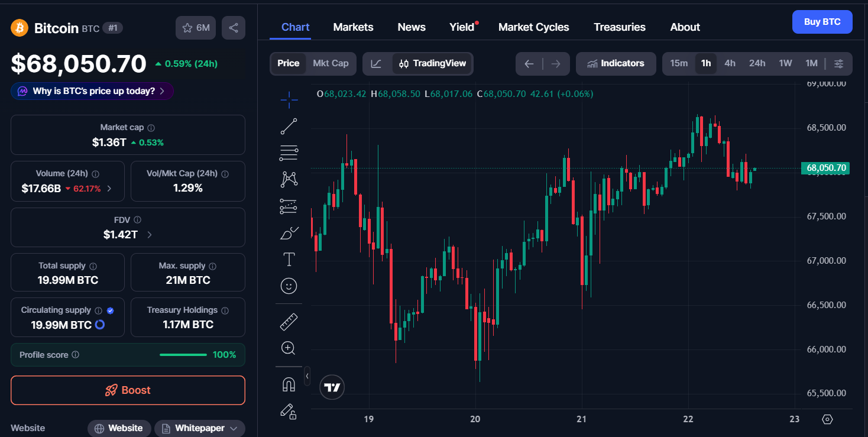
Task: Click the Buy BTC button
Action: click(822, 22)
